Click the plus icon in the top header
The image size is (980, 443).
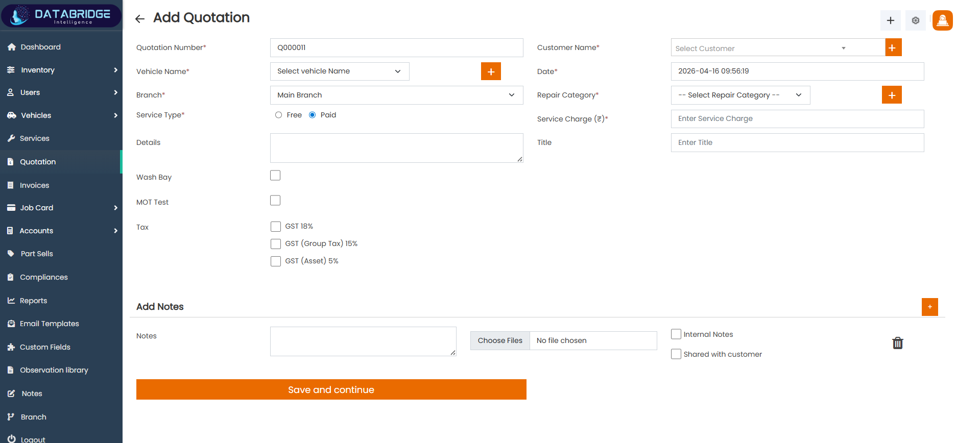coord(890,20)
